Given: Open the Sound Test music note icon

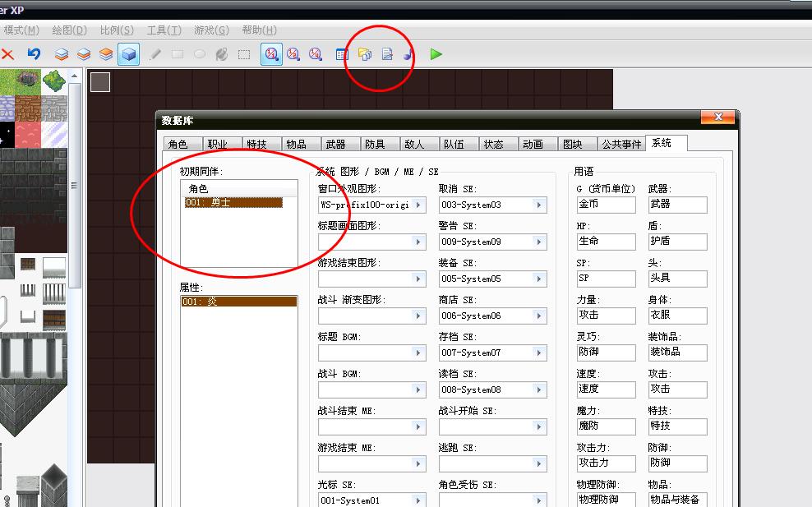Looking at the screenshot, I should [408, 54].
